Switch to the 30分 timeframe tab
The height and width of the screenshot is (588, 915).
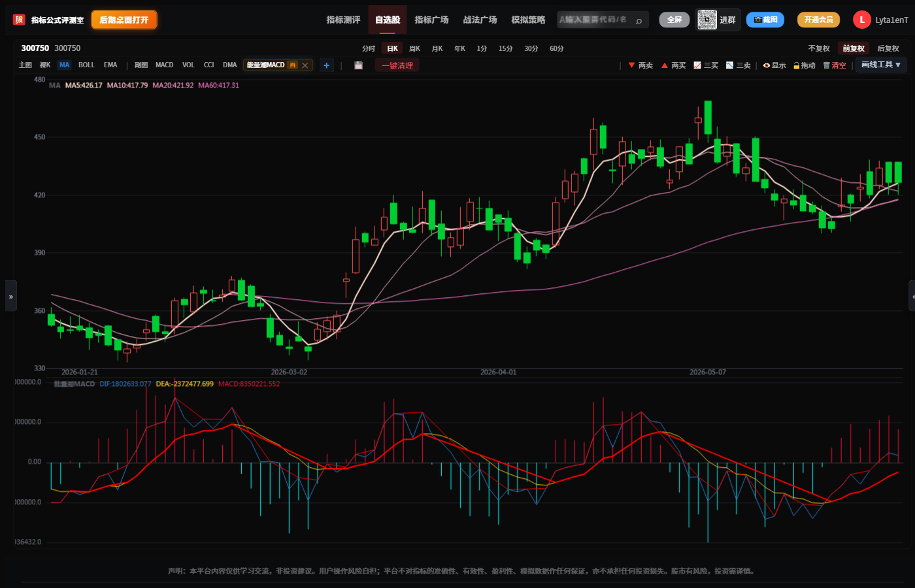click(531, 48)
